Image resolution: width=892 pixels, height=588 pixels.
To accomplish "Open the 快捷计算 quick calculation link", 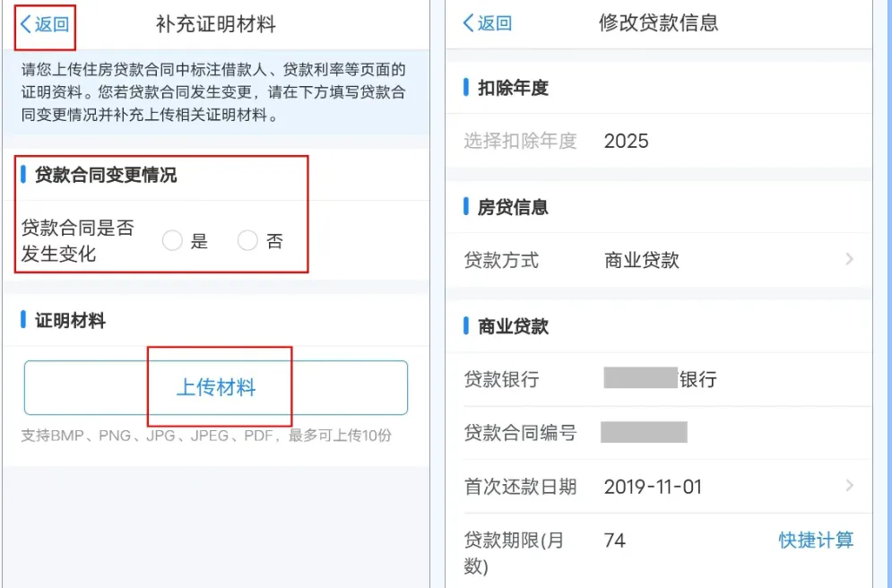I will pyautogui.click(x=816, y=540).
